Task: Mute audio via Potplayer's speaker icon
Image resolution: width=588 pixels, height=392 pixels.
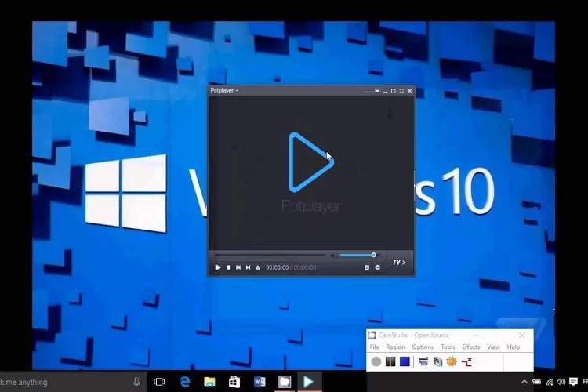Action: coord(332,256)
